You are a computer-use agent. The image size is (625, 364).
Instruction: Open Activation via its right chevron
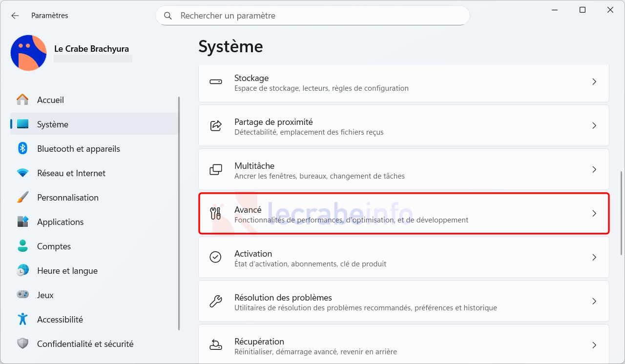coord(594,258)
